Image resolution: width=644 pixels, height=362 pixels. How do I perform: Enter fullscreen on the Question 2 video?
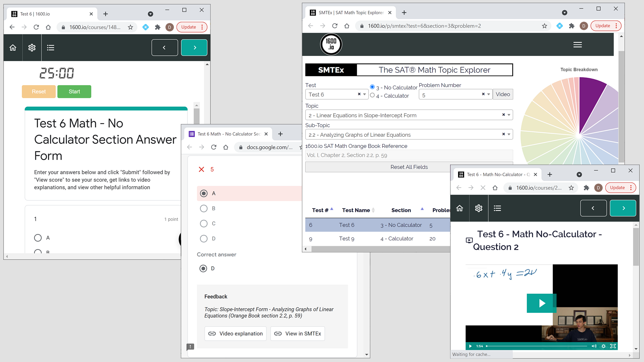[x=613, y=346]
